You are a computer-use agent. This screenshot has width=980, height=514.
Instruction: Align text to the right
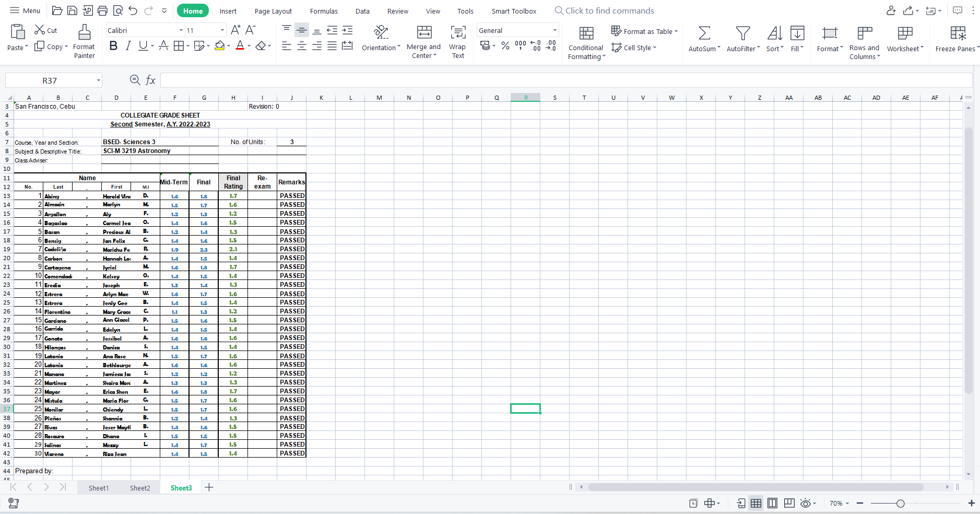(317, 46)
